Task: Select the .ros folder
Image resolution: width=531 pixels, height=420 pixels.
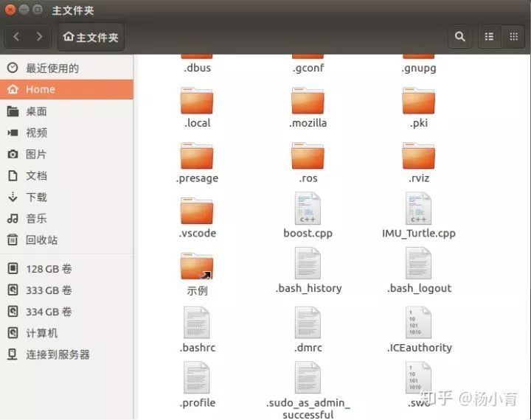Action: click(308, 156)
